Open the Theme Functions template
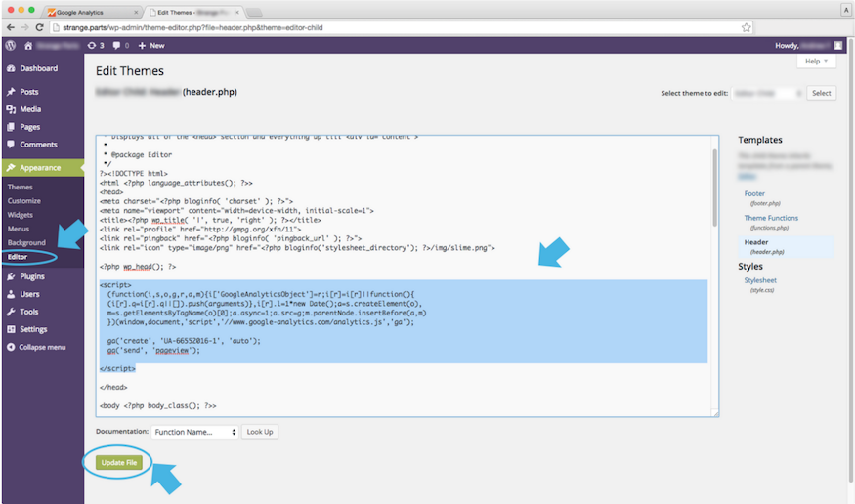Image resolution: width=855 pixels, height=504 pixels. (771, 218)
